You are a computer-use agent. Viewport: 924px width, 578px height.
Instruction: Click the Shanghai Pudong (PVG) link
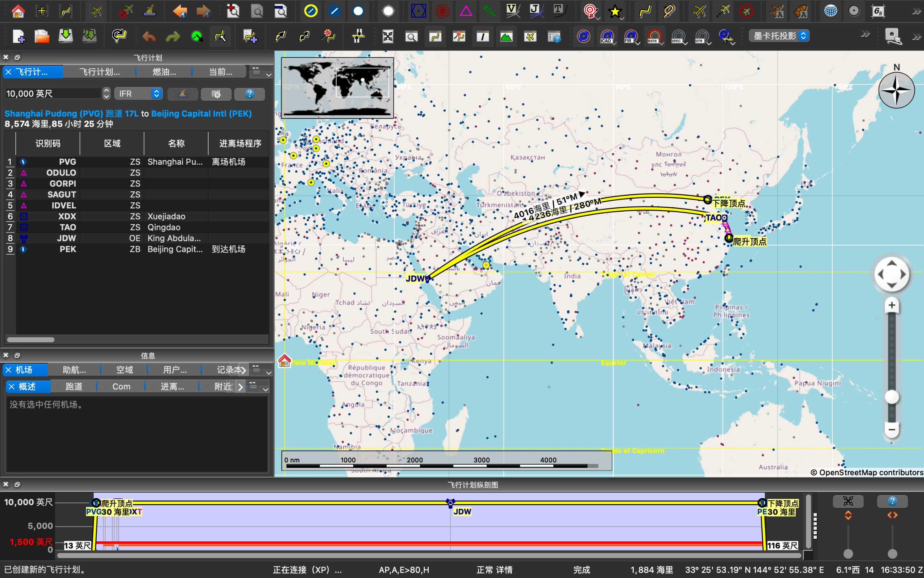click(x=54, y=113)
